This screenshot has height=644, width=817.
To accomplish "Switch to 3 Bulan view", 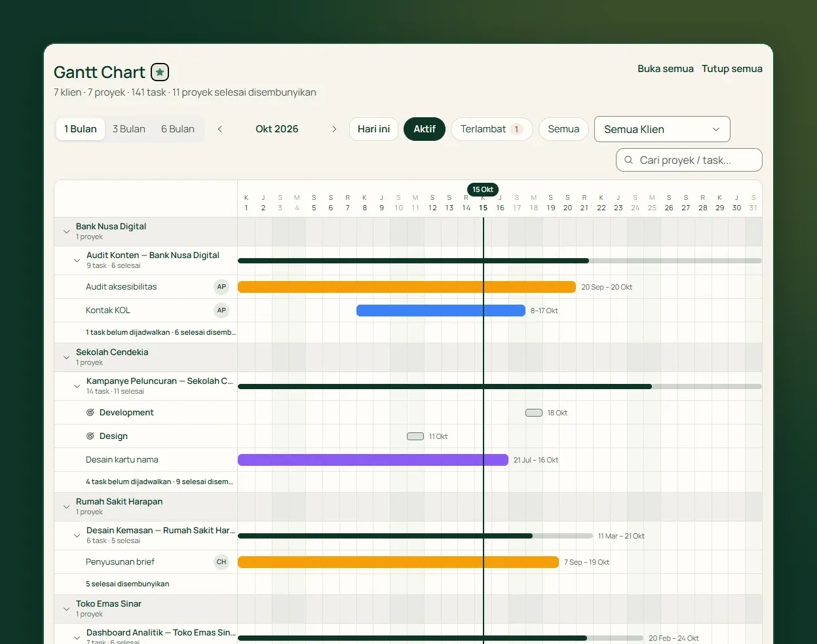I will 129,129.
